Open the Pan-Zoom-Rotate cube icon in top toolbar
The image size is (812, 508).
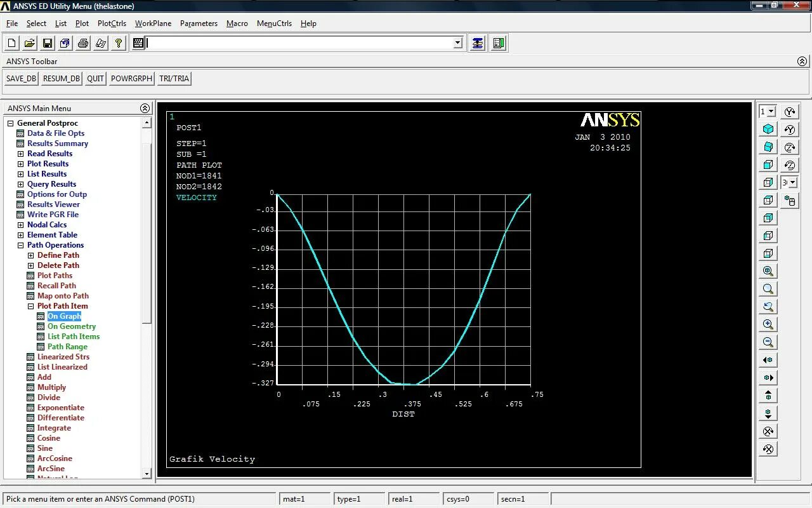click(65, 43)
